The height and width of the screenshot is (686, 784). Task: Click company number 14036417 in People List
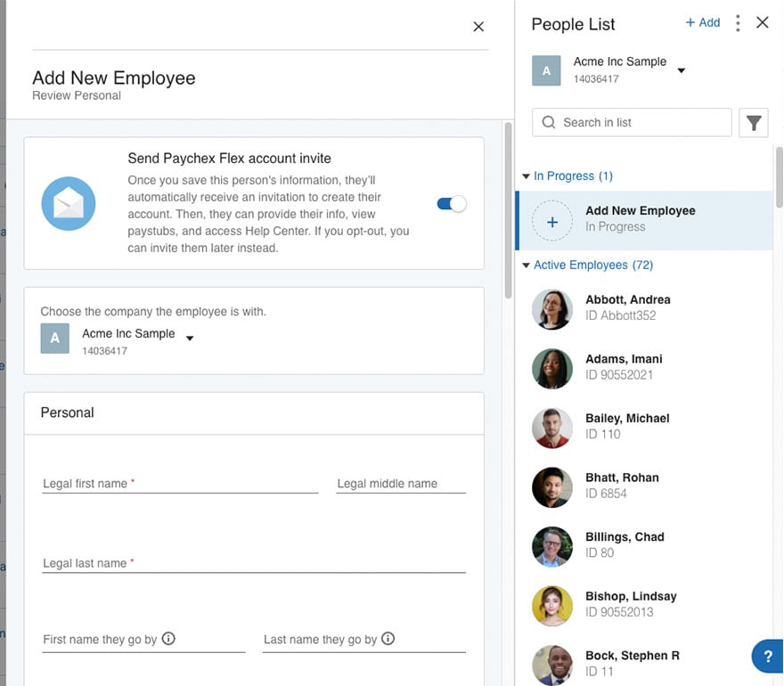pos(596,79)
